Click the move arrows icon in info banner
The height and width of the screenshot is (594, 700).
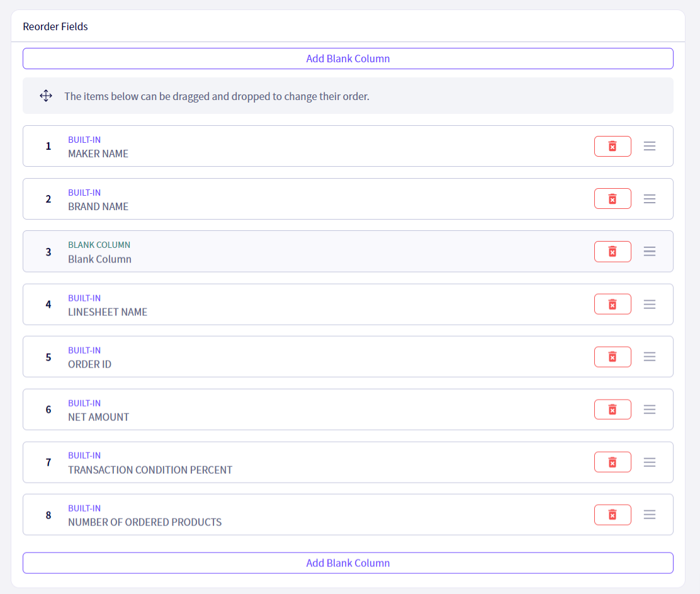coord(46,96)
